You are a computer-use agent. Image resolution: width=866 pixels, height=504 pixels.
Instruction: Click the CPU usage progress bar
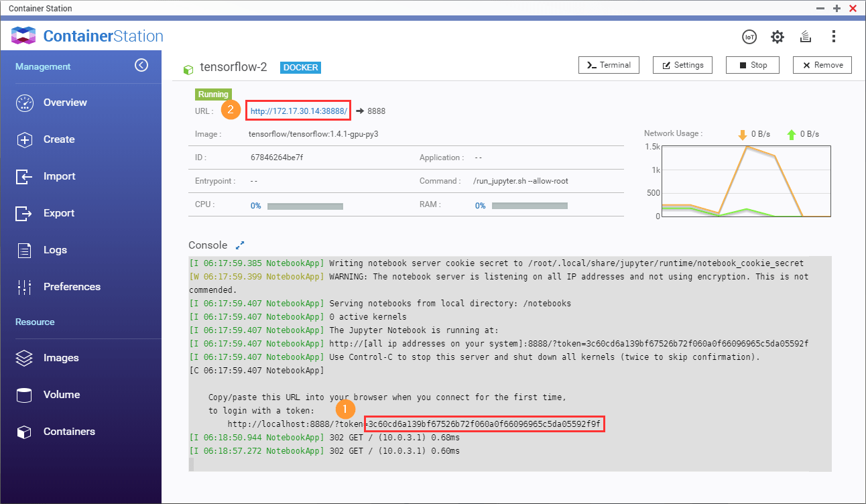tap(305, 206)
